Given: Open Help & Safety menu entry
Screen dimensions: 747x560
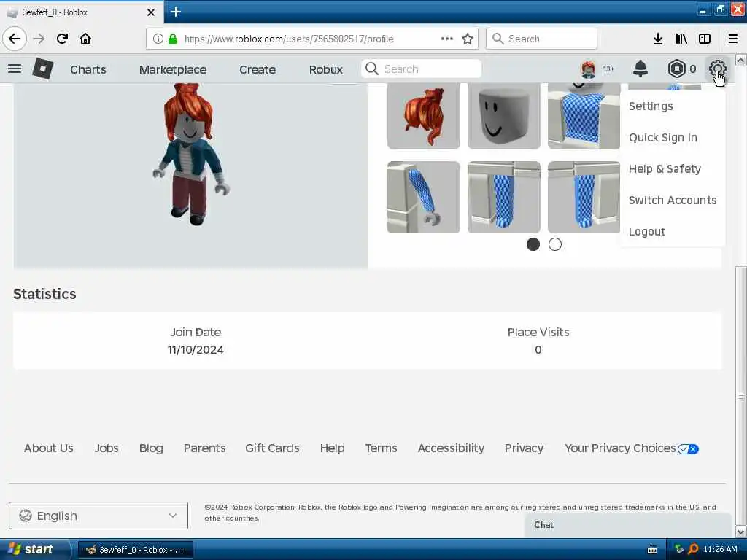Looking at the screenshot, I should (665, 169).
